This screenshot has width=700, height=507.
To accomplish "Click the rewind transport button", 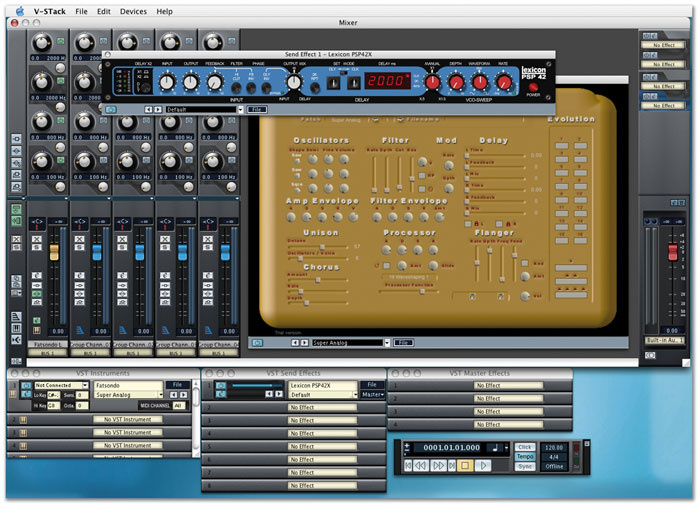I will 421,465.
